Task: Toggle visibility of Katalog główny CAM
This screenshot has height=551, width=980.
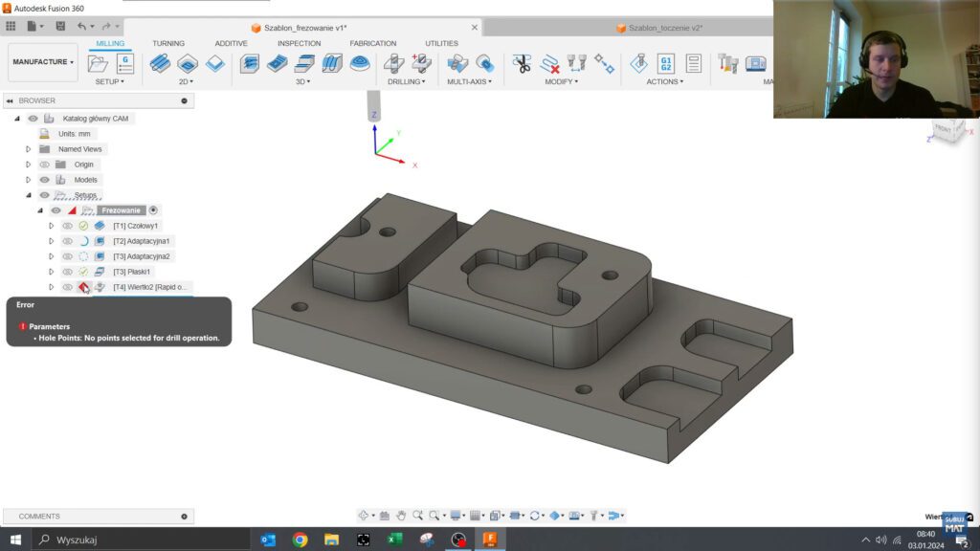Action: point(33,118)
